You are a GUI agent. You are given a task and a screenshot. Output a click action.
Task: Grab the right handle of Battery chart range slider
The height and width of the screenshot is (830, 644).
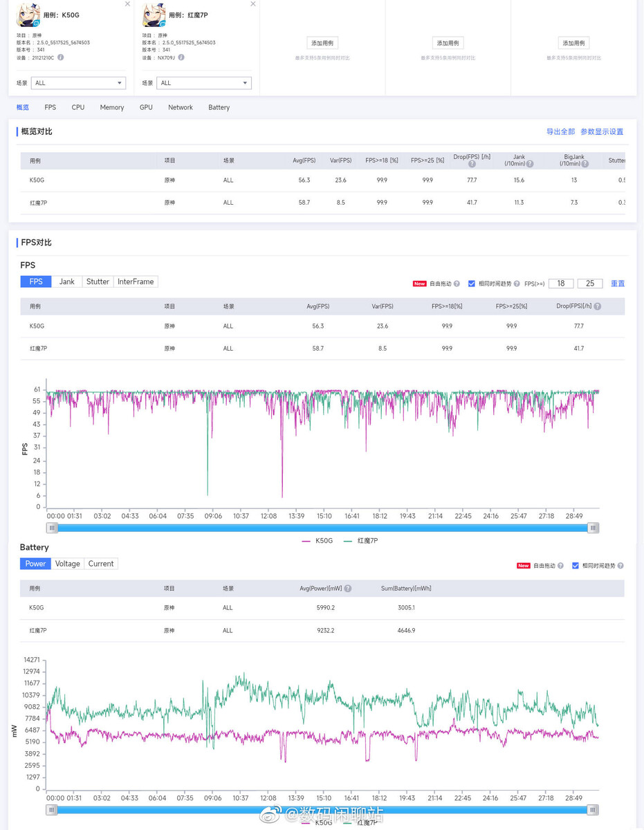593,810
